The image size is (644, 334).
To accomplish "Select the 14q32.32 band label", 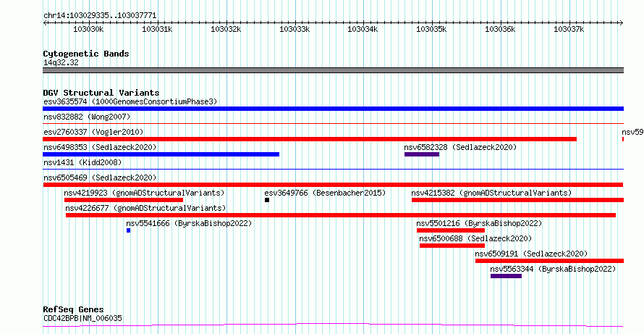I will click(61, 62).
